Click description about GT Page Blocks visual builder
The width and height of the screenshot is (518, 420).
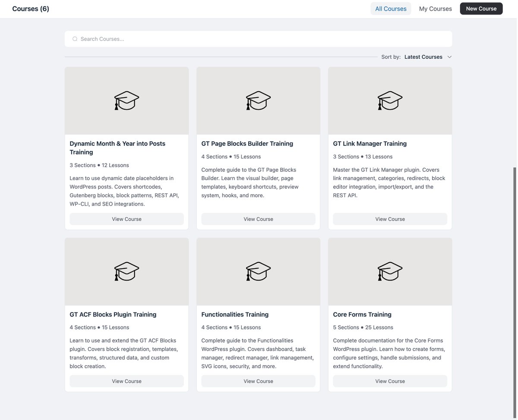tap(250, 183)
